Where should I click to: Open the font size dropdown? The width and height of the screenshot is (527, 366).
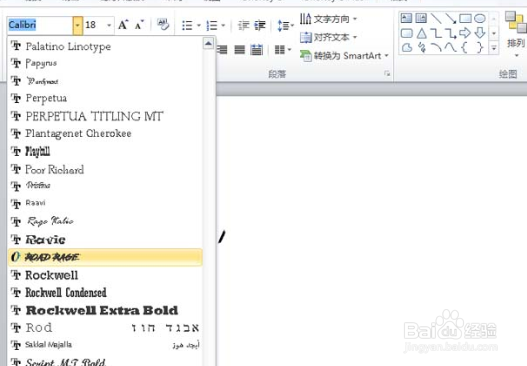pyautogui.click(x=109, y=25)
